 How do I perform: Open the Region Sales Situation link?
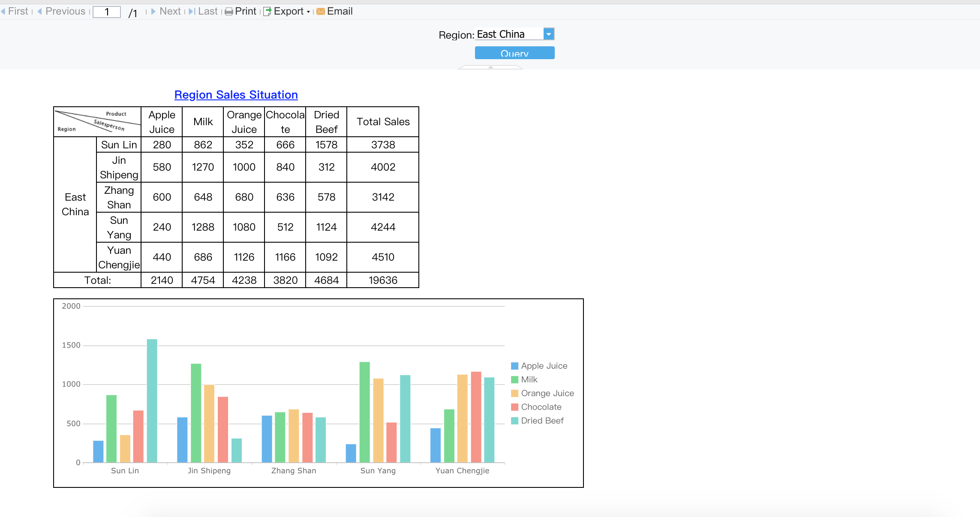pyautogui.click(x=236, y=94)
